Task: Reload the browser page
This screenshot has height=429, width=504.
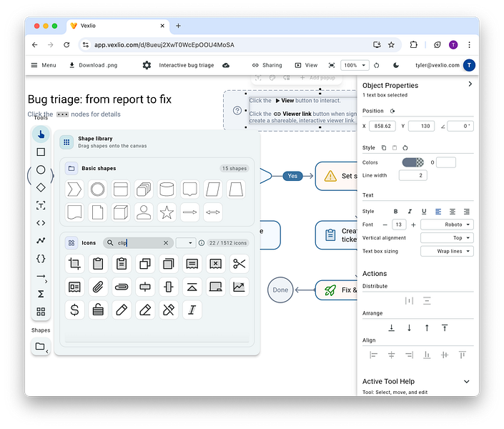Action: (66, 45)
